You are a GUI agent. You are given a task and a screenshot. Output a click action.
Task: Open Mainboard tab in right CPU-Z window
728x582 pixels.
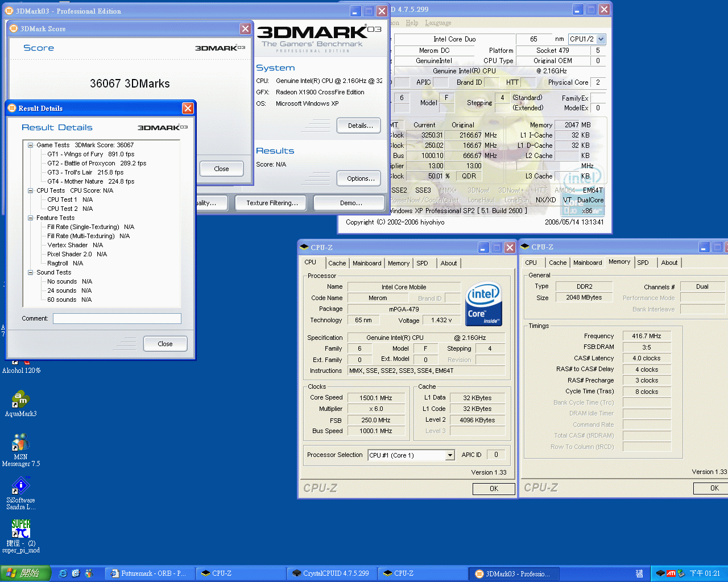tap(588, 263)
